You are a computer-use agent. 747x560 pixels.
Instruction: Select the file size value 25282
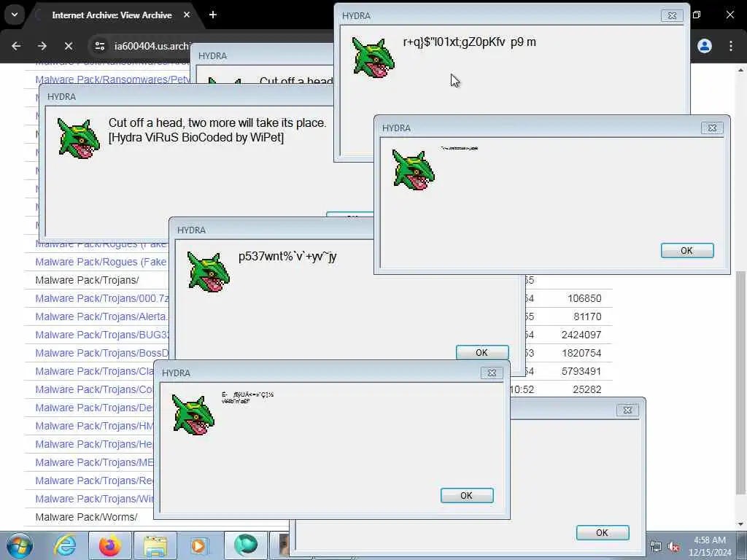click(x=587, y=389)
